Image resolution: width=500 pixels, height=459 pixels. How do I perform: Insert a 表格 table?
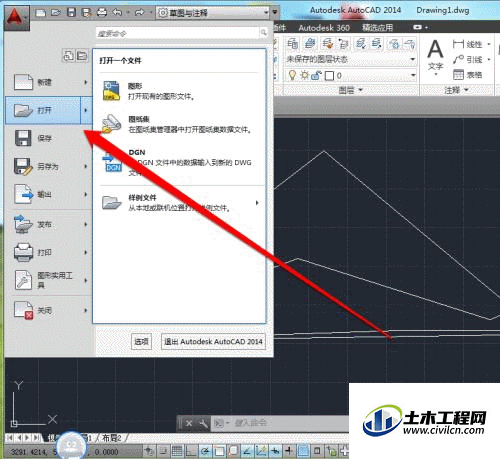(x=467, y=75)
